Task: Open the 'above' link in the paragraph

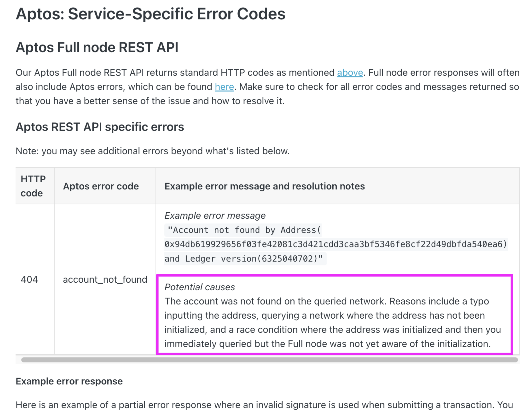Action: click(350, 72)
